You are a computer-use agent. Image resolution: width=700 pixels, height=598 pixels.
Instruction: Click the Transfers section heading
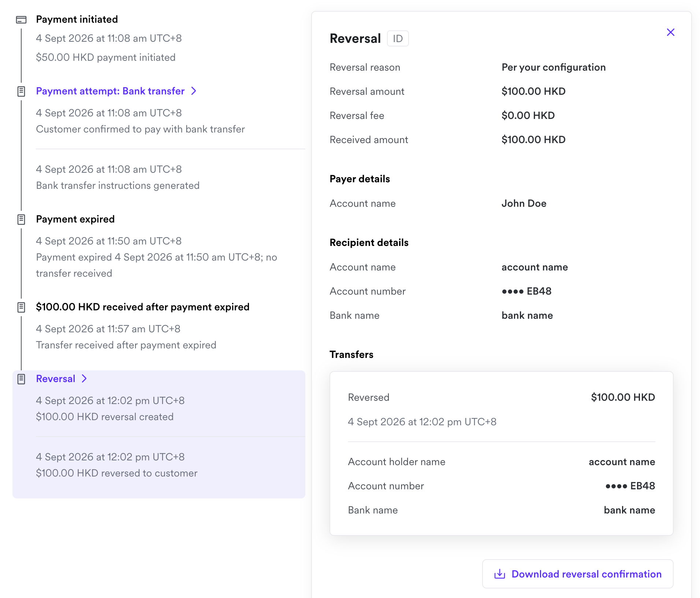[x=351, y=355]
